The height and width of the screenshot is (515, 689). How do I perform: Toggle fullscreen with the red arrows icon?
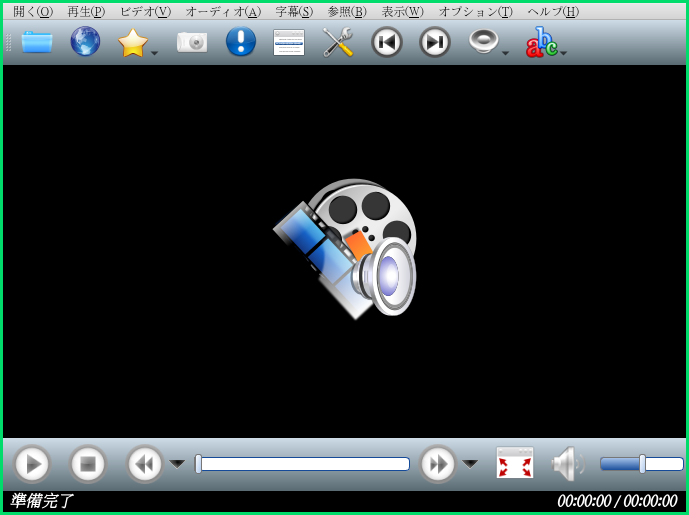515,463
